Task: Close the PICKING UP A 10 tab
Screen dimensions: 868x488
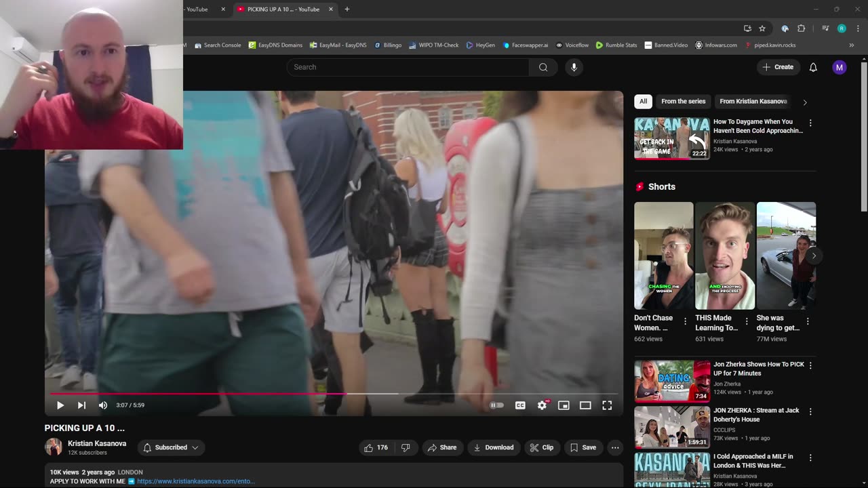Action: (331, 9)
